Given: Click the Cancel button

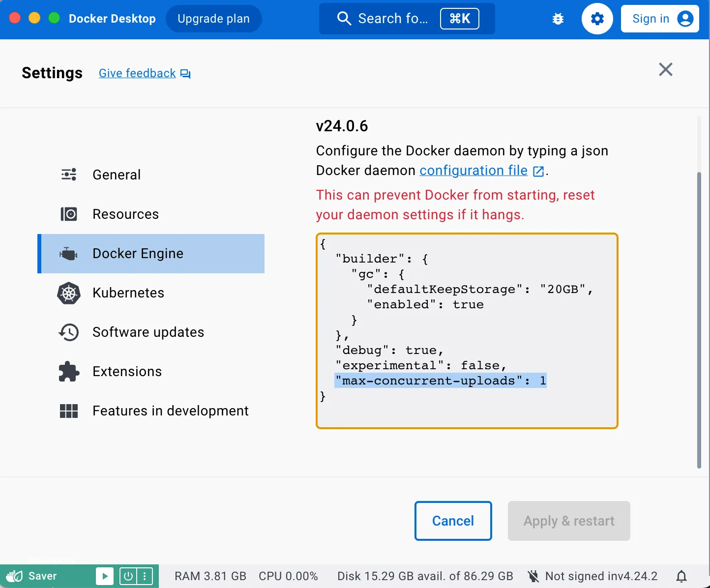Looking at the screenshot, I should point(453,521).
